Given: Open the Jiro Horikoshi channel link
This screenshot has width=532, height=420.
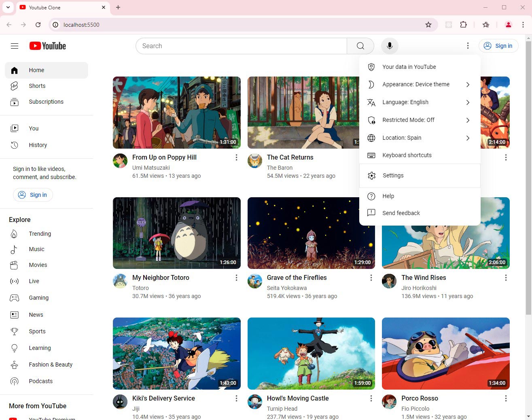Looking at the screenshot, I should pos(419,288).
